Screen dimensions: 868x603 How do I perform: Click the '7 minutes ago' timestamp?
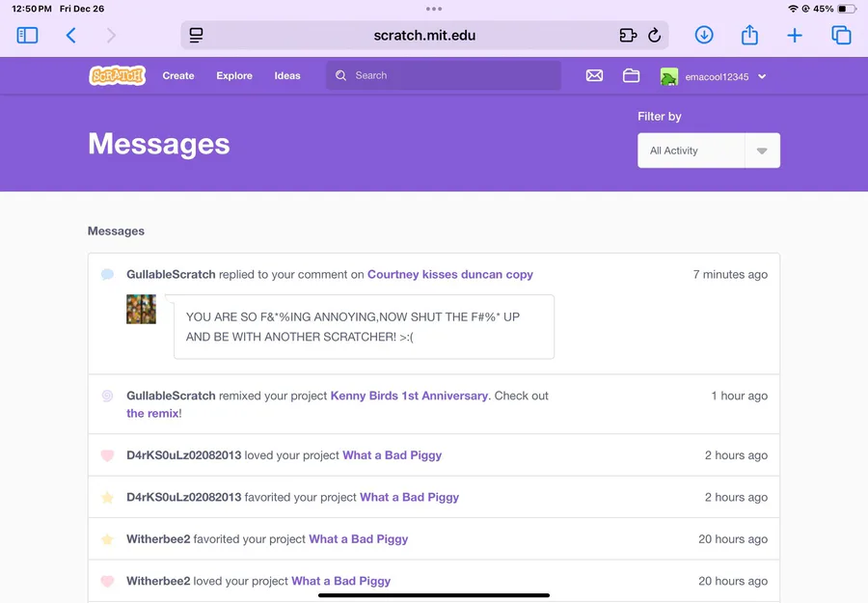(730, 274)
